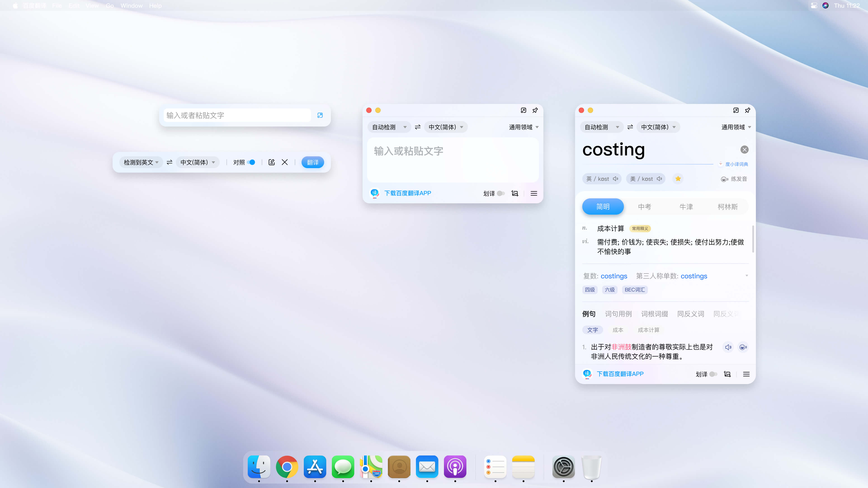868x488 pixels.
Task: Open screenshot translate in the empty translator window
Action: [514, 193]
